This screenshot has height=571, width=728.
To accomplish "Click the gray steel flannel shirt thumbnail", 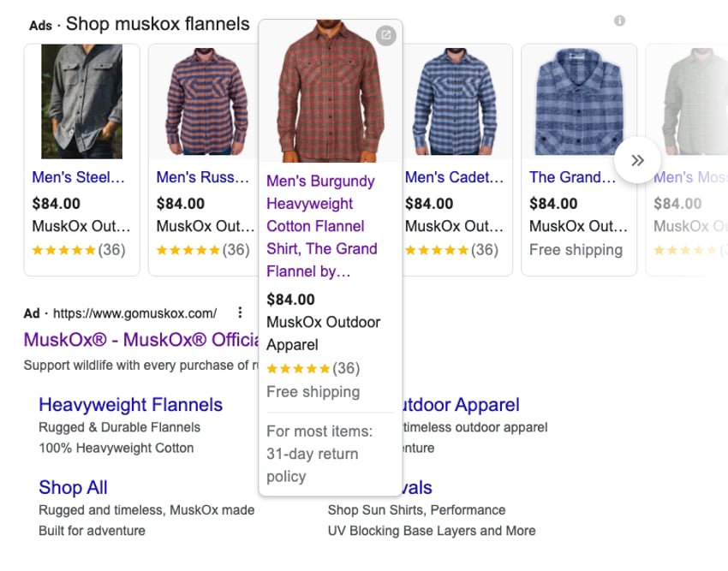I will click(81, 101).
